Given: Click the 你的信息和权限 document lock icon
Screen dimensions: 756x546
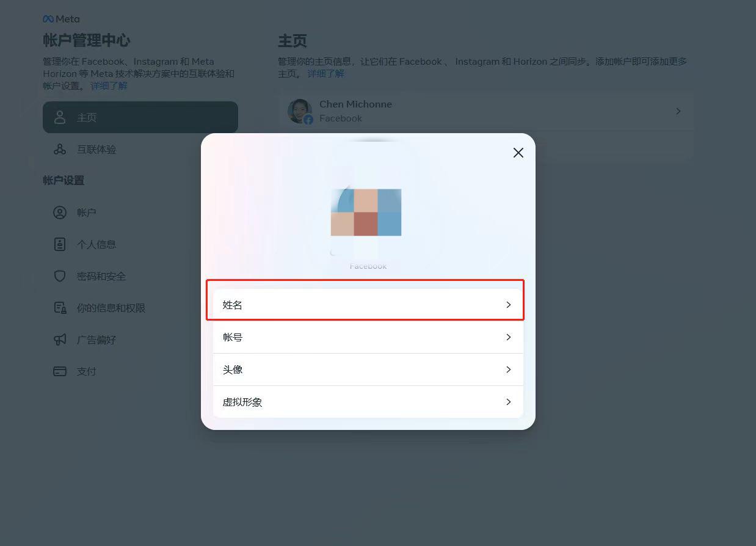Looking at the screenshot, I should tap(60, 308).
